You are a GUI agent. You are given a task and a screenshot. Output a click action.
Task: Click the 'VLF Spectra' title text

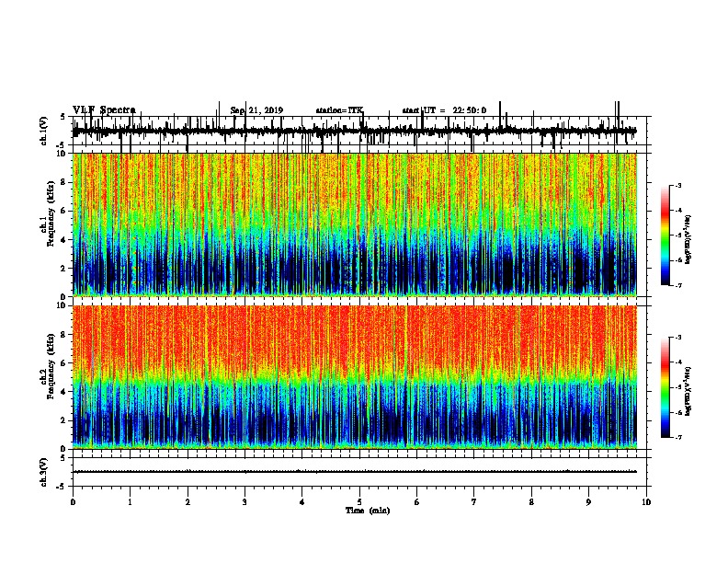(x=104, y=110)
